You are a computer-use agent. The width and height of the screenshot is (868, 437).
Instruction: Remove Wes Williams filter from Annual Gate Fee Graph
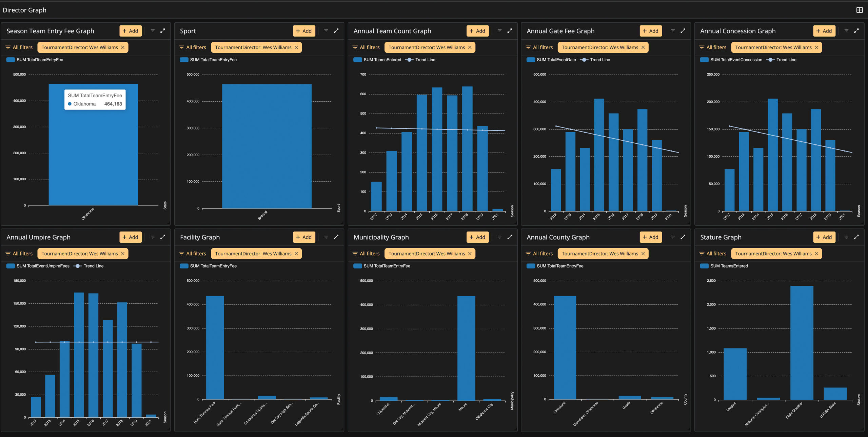click(643, 47)
